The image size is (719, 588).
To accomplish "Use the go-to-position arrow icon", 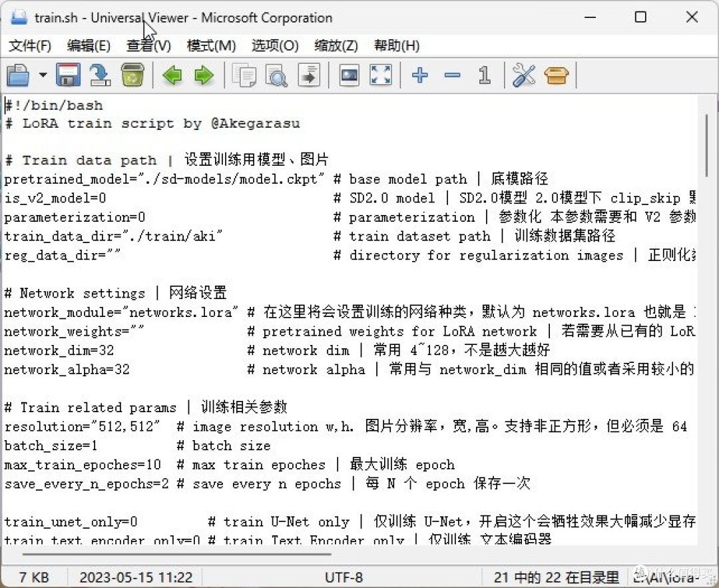I will (x=308, y=75).
